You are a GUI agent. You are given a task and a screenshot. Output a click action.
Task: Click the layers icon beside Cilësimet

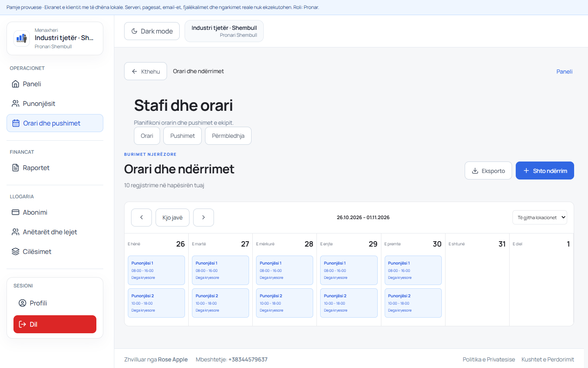coord(16,251)
